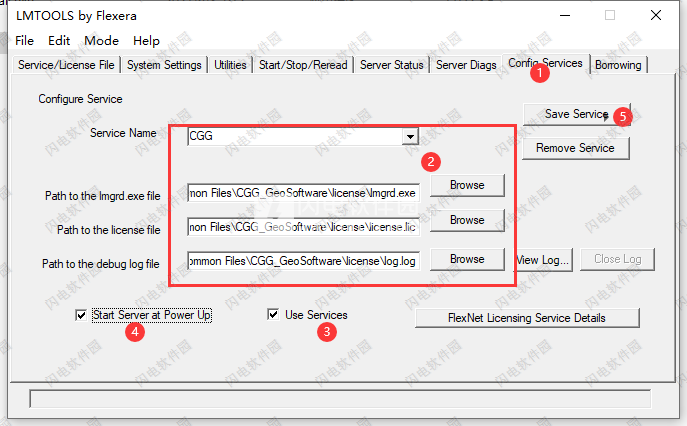Screen dimensions: 687x426
Task: Click the Remove Service button
Action: [x=575, y=148]
